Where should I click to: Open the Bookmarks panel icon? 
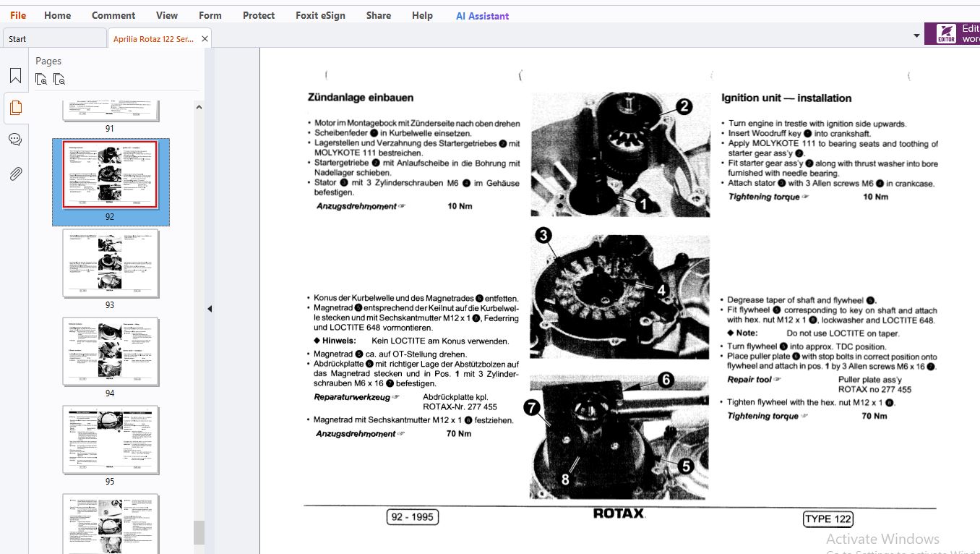15,76
